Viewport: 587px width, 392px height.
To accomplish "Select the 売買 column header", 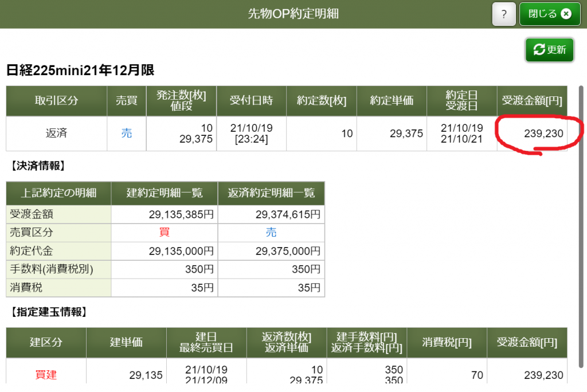I will click(127, 101).
